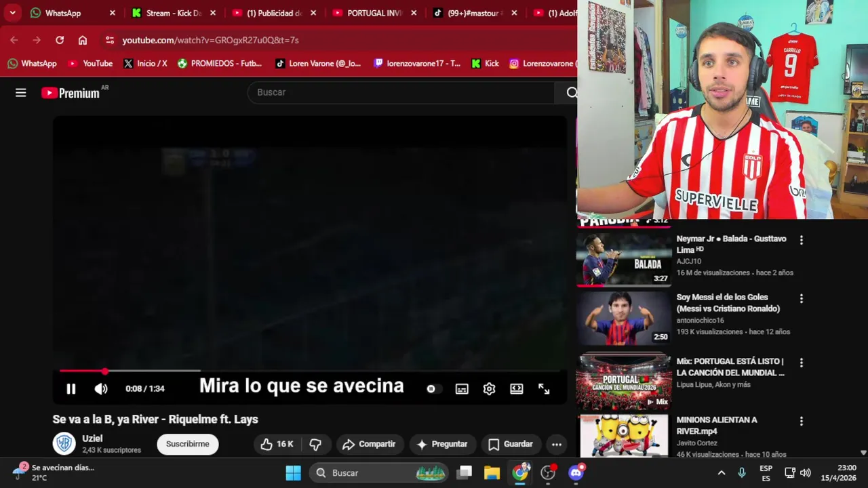The image size is (868, 488).
Task: Toggle theater mode in the player
Action: click(517, 388)
